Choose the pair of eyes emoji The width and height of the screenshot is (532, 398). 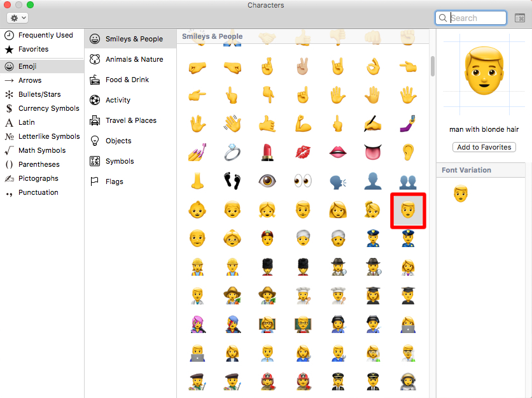pos(303,181)
